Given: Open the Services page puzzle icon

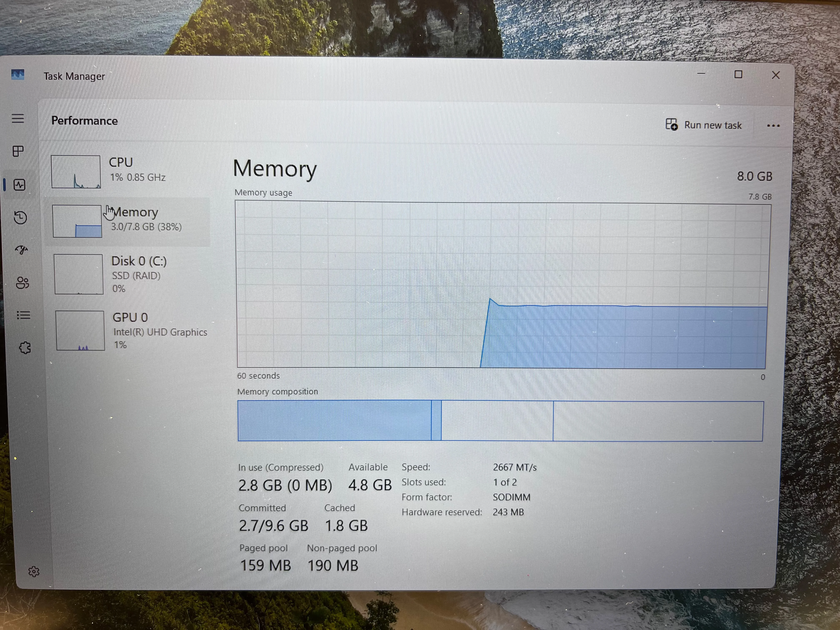Looking at the screenshot, I should click(25, 347).
